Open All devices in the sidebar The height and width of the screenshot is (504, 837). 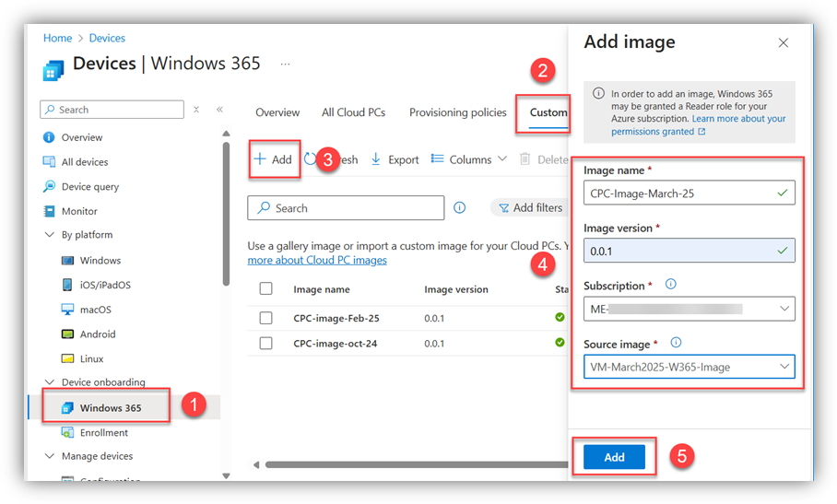pyautogui.click(x=84, y=162)
